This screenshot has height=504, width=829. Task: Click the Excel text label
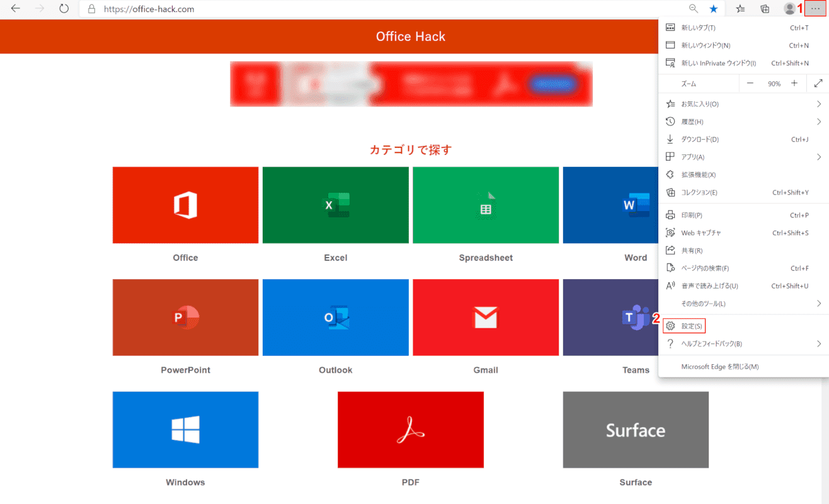(x=335, y=258)
